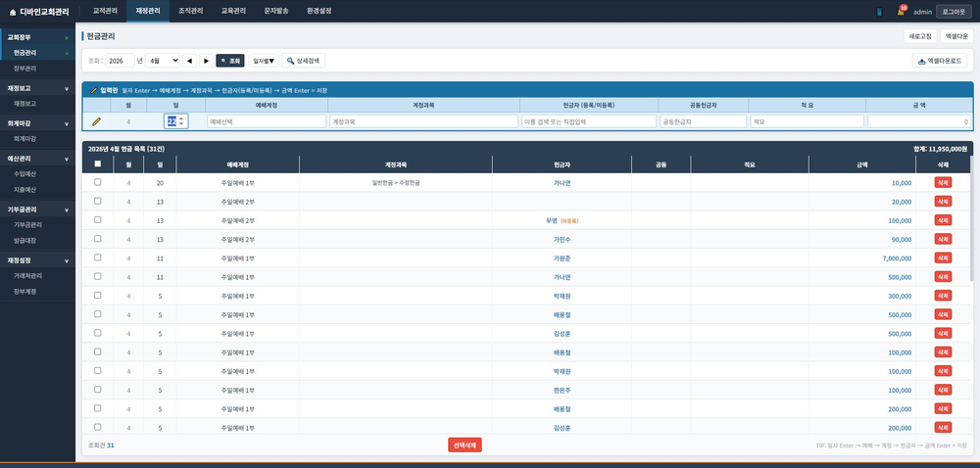
Task: Click the house logo icon beside 디바인교회관리
Action: pyautogui.click(x=13, y=11)
